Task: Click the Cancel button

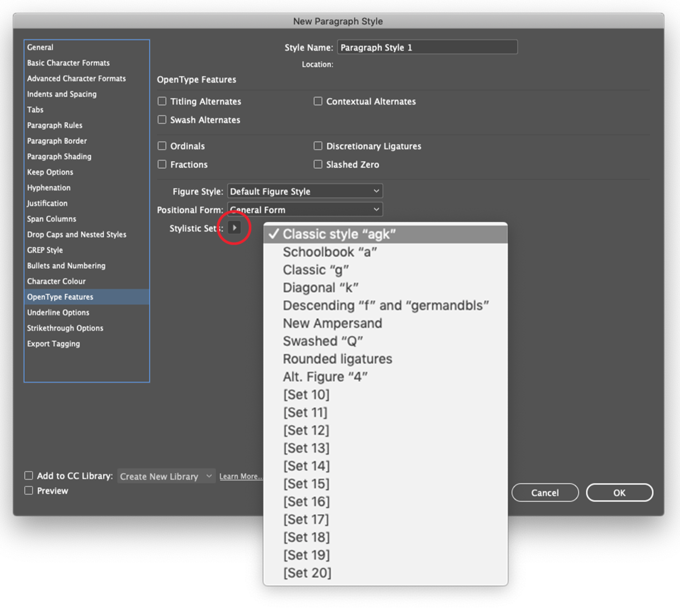Action: (545, 493)
